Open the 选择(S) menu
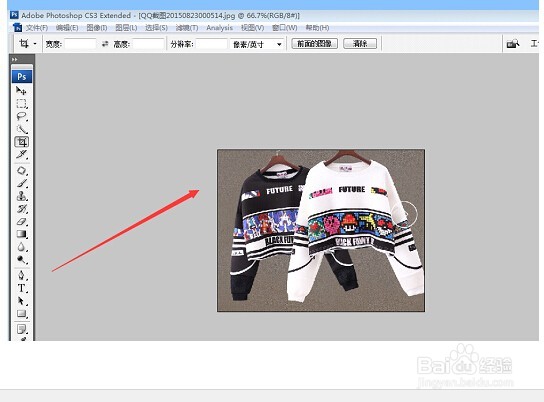Image resolution: width=544 pixels, height=402 pixels. (156, 28)
